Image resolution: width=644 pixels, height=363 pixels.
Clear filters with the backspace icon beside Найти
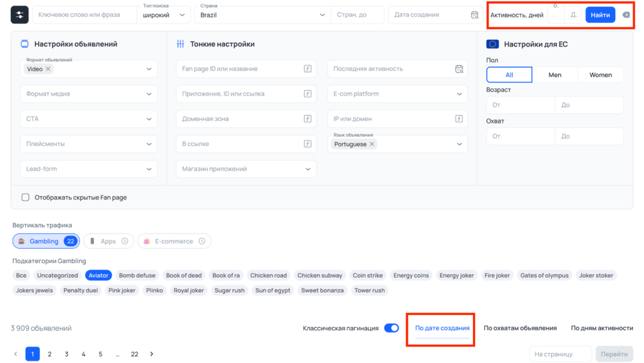pos(626,15)
